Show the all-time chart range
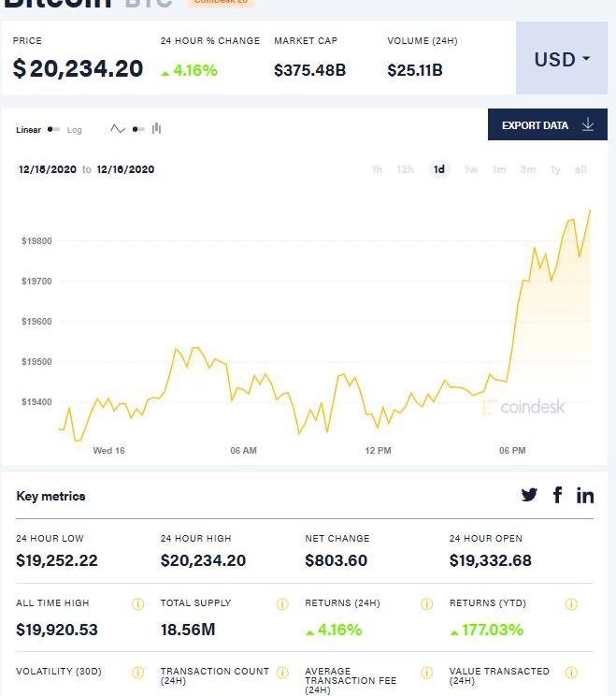The width and height of the screenshot is (616, 696). pyautogui.click(x=580, y=169)
